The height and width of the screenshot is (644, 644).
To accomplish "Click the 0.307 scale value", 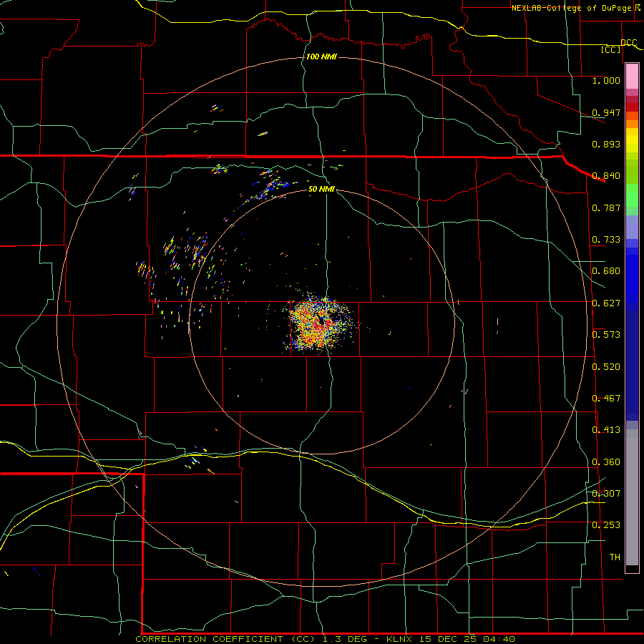I will (x=606, y=494).
